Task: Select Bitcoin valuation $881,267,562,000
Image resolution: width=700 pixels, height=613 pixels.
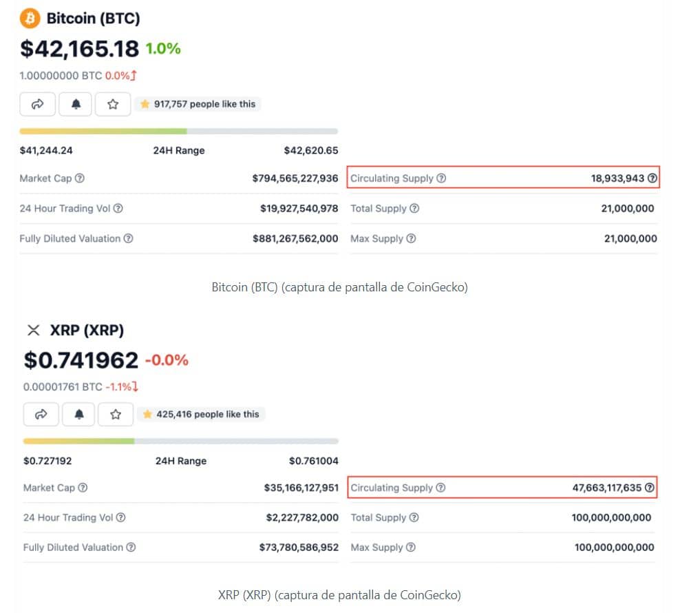Action: pos(295,238)
